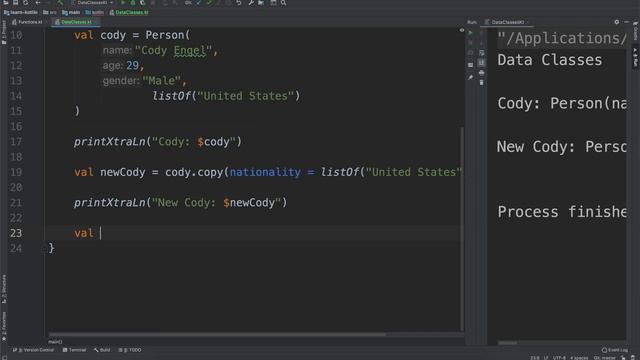Click the stop icon in Run panel

471,42
